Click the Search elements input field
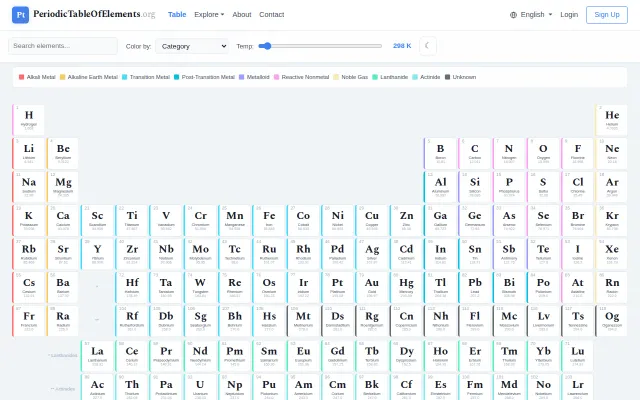This screenshot has width=640, height=400. click(x=63, y=46)
